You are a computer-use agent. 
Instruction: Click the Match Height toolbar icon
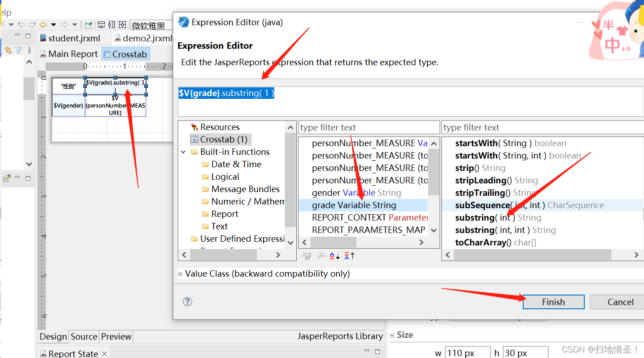click(112, 25)
